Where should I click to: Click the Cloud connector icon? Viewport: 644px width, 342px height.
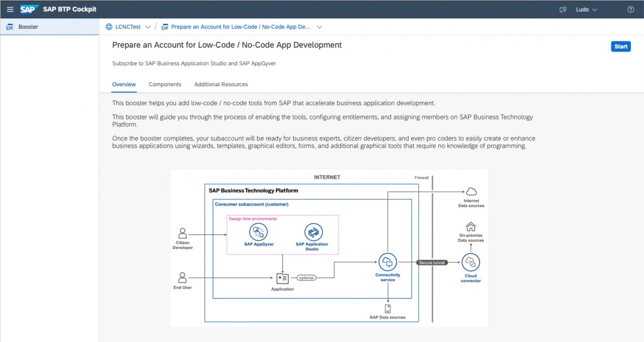[x=470, y=262]
